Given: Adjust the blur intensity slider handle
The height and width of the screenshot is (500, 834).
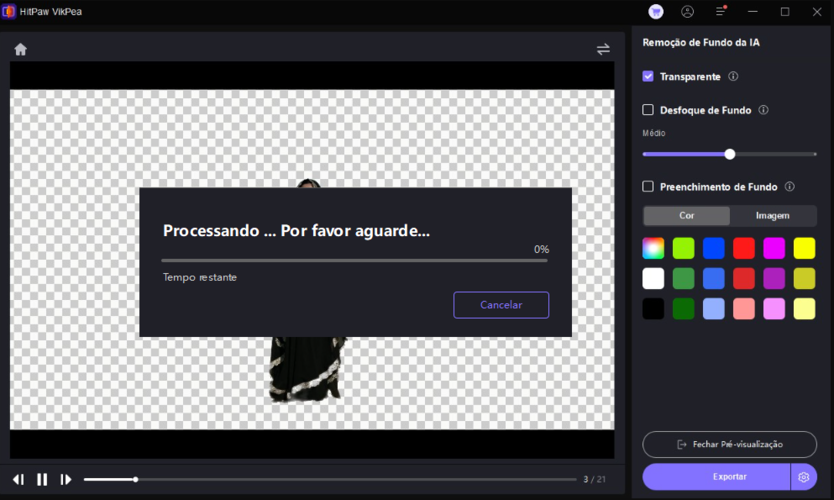Looking at the screenshot, I should tap(730, 154).
